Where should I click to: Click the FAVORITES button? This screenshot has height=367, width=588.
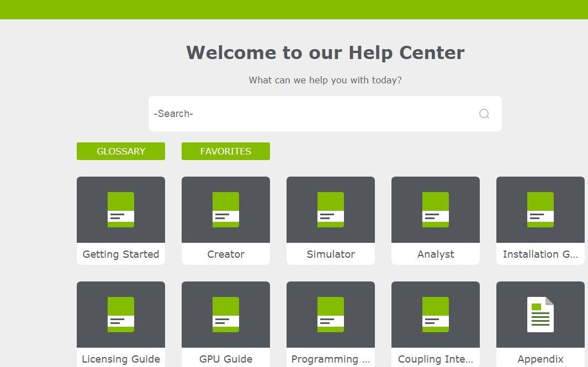coord(226,151)
